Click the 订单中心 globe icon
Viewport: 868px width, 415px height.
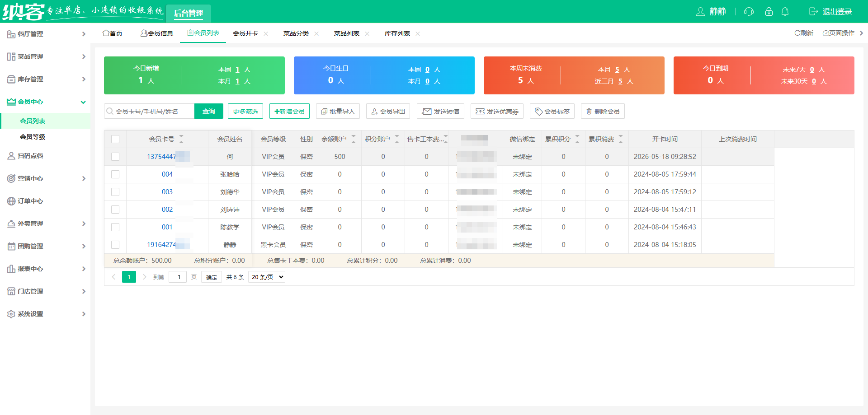[x=11, y=201]
